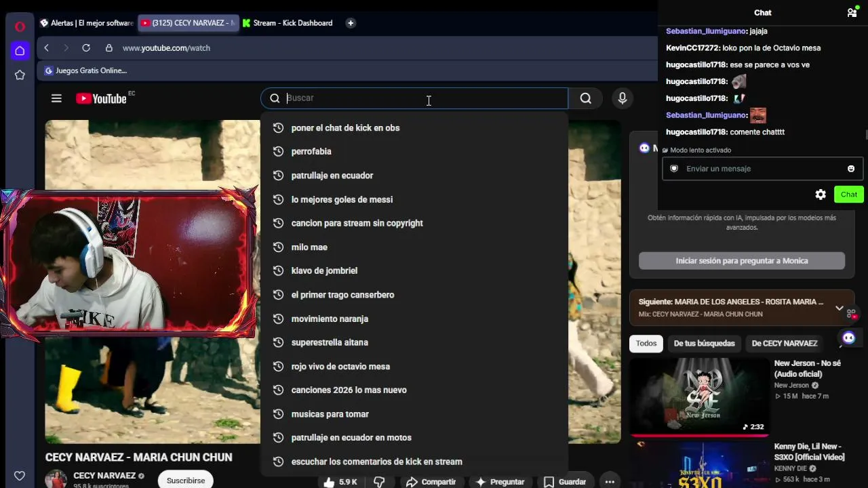
Task: Open the Opera menu logo in sidebar
Action: tap(20, 26)
